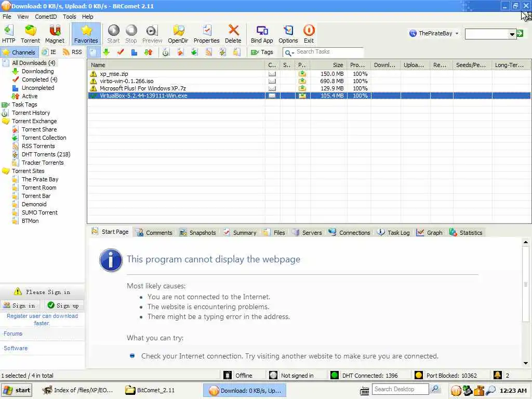Viewport: 532px width, 399px height.
Task: Select DHT Torrents (218)
Action: coord(46,154)
